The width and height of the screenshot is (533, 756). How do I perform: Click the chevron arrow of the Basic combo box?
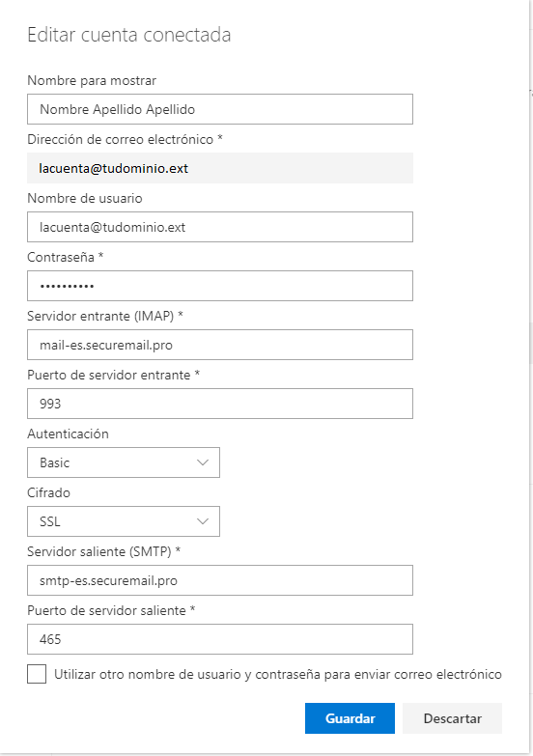point(203,462)
